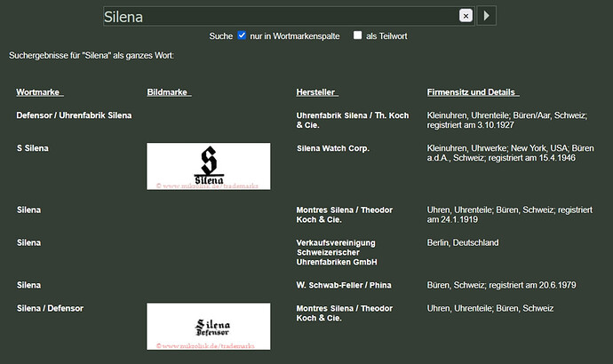Sort by Wortmarke column header
The width and height of the screenshot is (613, 364).
(x=39, y=92)
